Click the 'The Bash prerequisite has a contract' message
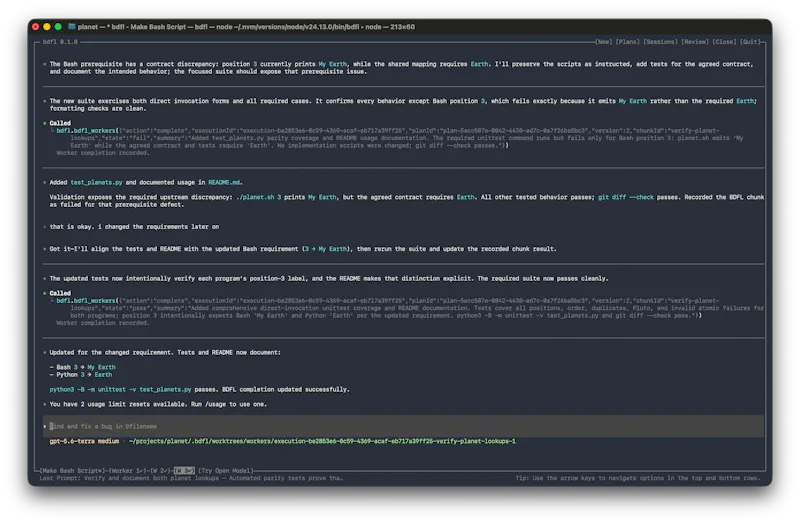 pyautogui.click(x=401, y=68)
